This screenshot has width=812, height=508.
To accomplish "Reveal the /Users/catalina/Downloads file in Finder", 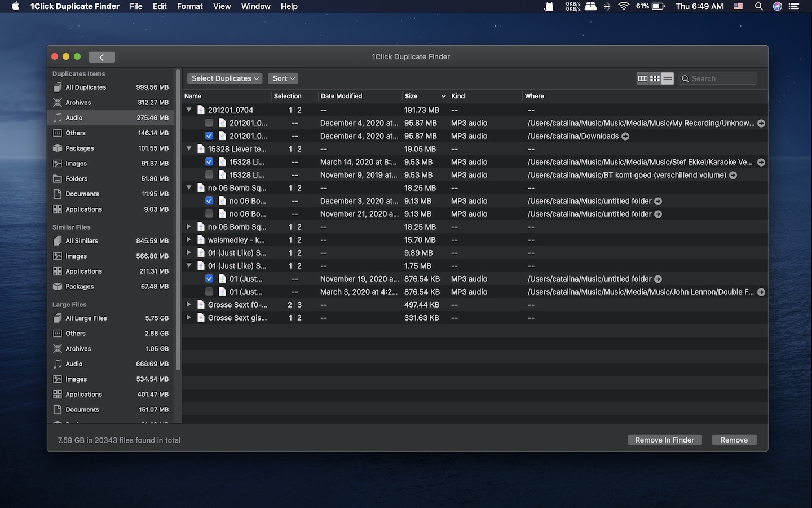I will click(625, 136).
